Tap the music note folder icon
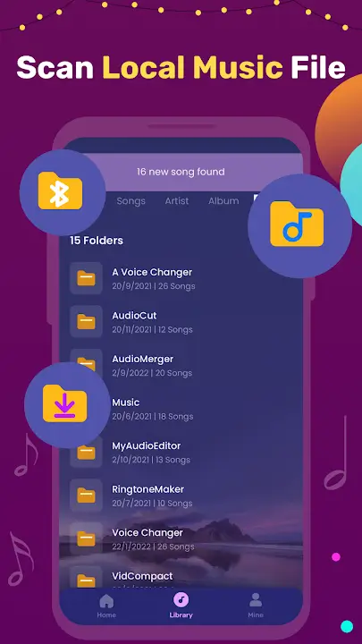362x644 pixels. [x=297, y=224]
